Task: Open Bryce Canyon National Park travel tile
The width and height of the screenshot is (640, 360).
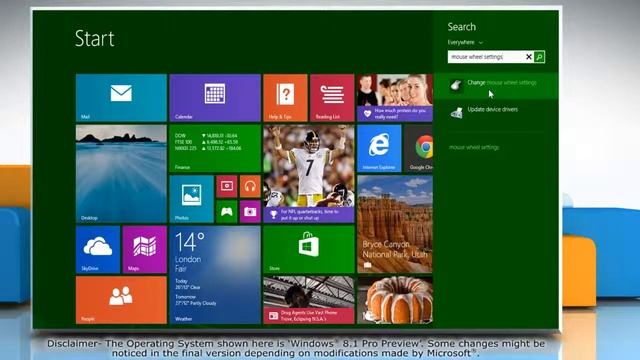Action: pyautogui.click(x=395, y=224)
